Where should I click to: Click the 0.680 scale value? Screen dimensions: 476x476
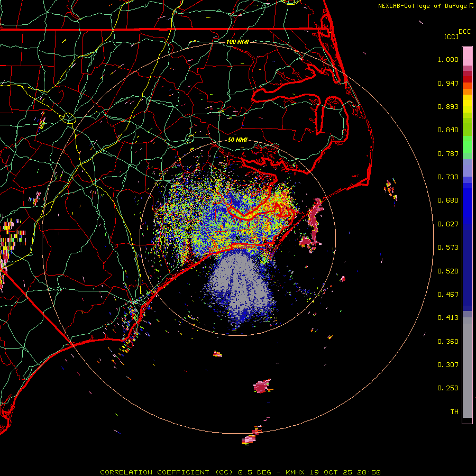(x=448, y=200)
